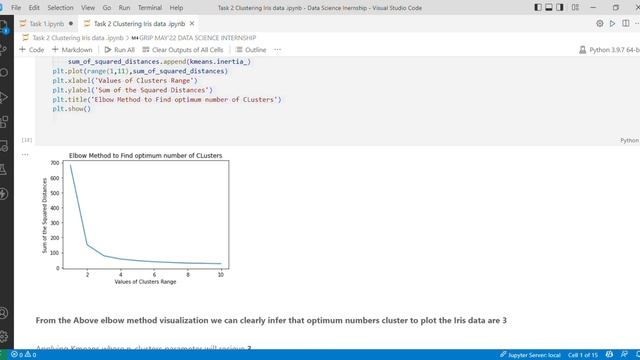Screen dimensions: 640x360
Task: Click GRIP MAY'22 DATA SCIENCE INTERNSHIP breadcrumb
Action: (x=198, y=38)
